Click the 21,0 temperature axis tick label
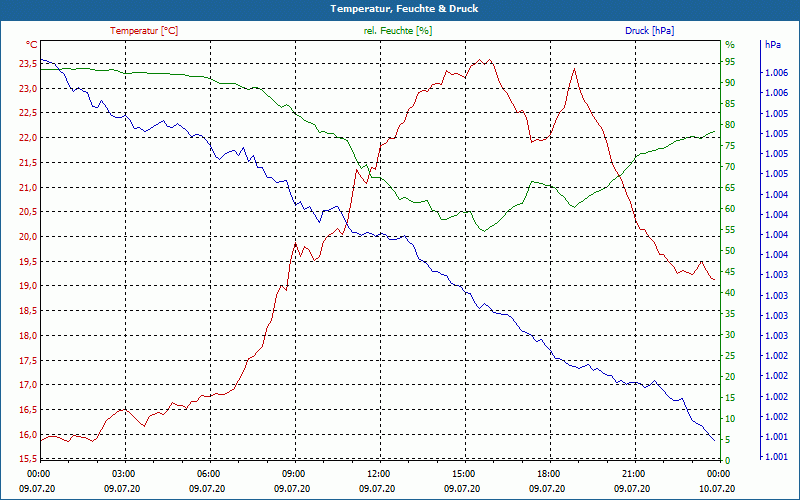Screen dimensions: 800x500 coord(28,188)
